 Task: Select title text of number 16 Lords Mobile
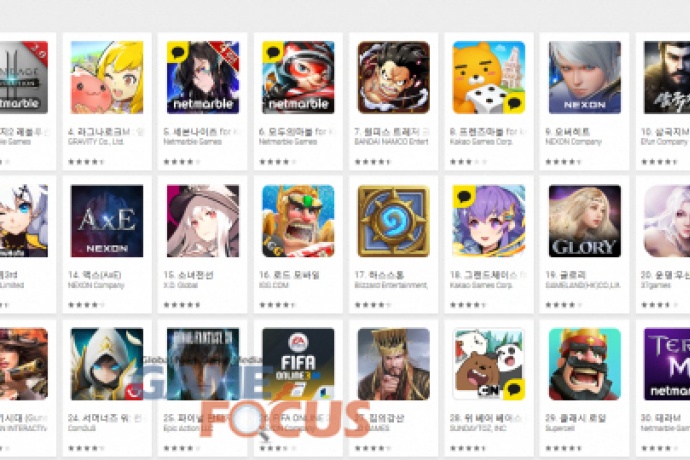pyautogui.click(x=289, y=275)
